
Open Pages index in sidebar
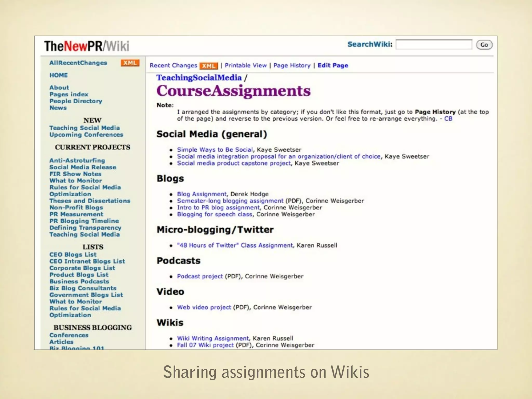(69, 94)
